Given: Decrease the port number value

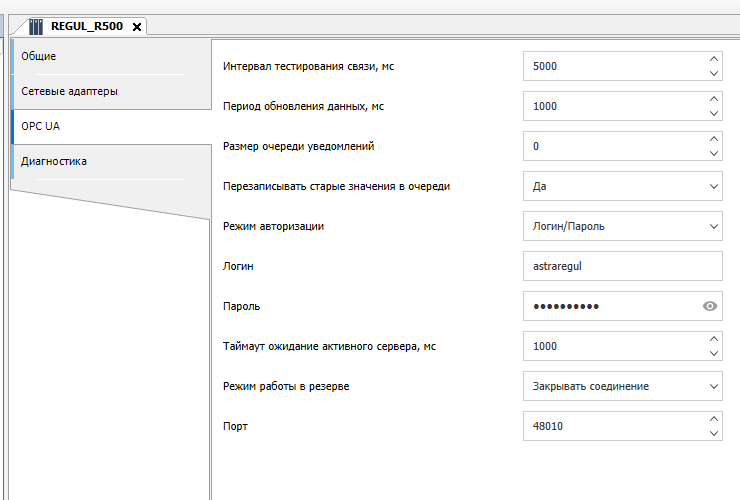Looking at the screenshot, I should 713,433.
